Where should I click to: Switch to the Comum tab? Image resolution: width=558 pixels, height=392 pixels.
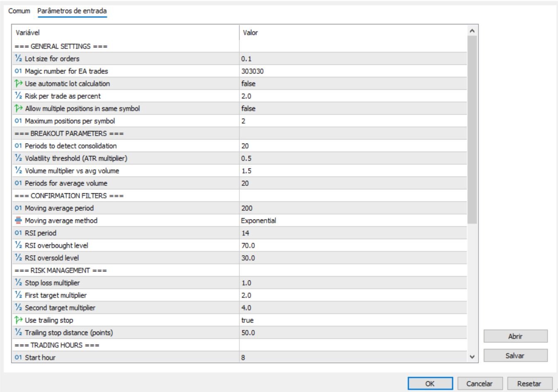pyautogui.click(x=19, y=11)
